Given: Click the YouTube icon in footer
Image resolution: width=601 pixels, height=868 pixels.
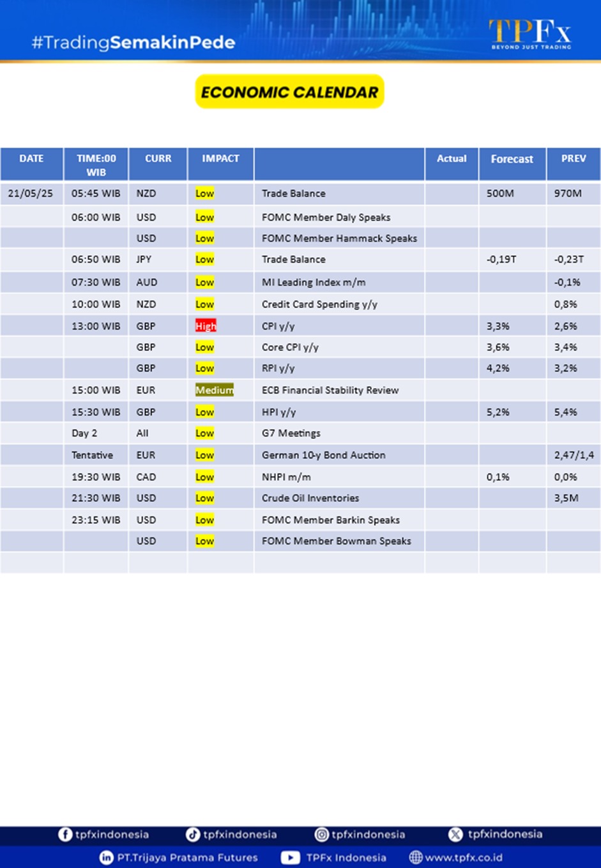Looking at the screenshot, I should (290, 857).
